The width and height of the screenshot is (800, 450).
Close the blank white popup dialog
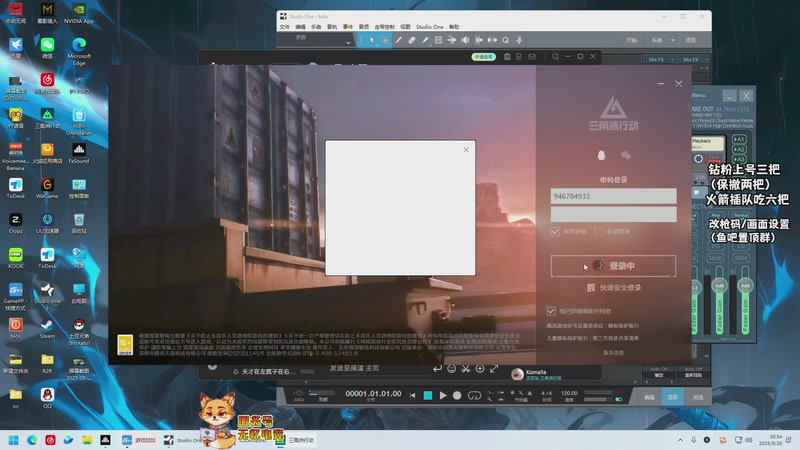(x=466, y=149)
